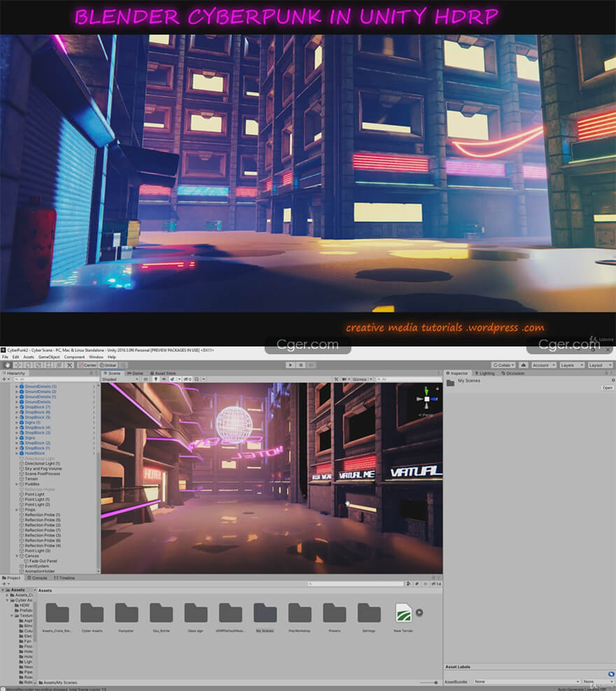Select the New Terrain asset
The width and height of the screenshot is (616, 691).
pos(403,617)
